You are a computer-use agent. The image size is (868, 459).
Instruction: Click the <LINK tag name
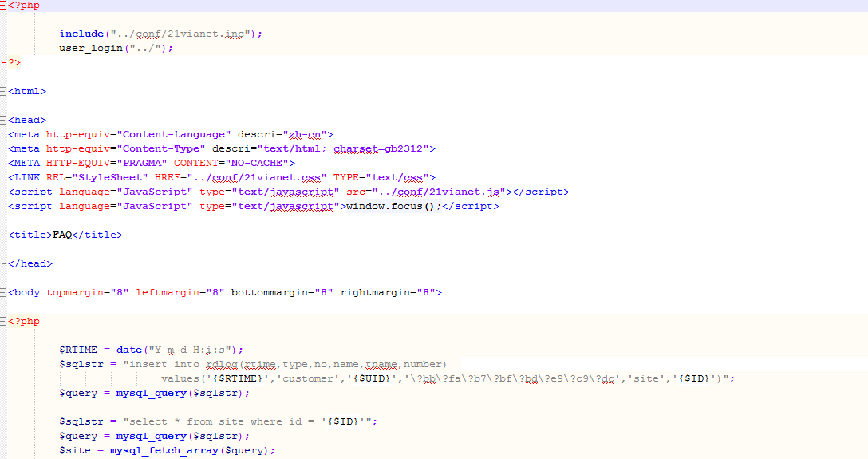point(24,177)
